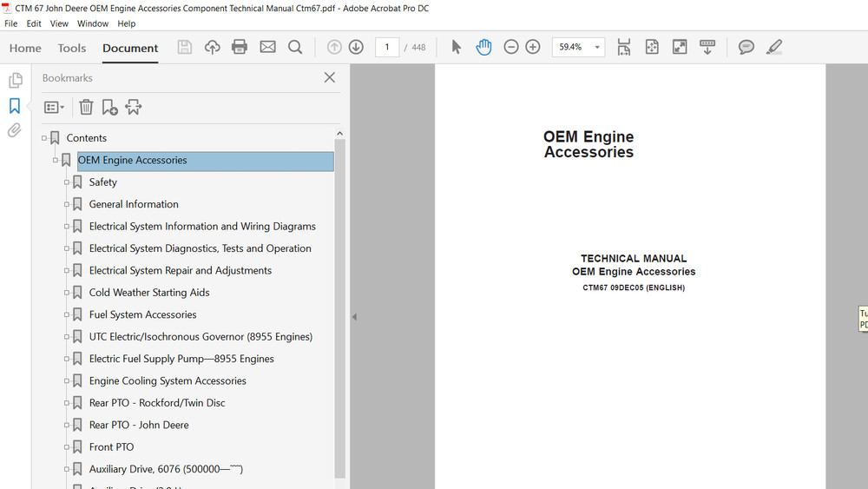
Task: Click the fit width scrolling icon
Action: pyautogui.click(x=624, y=47)
